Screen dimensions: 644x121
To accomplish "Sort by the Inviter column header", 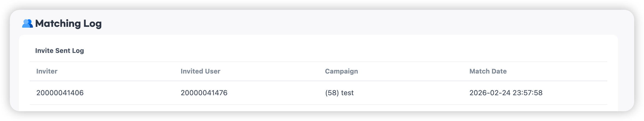I will coord(47,71).
